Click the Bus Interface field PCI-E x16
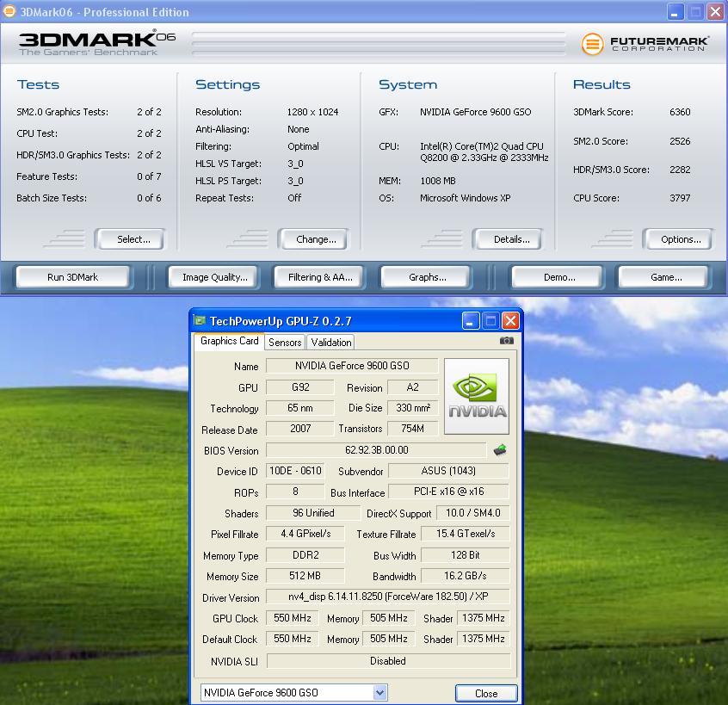 pyautogui.click(x=448, y=492)
